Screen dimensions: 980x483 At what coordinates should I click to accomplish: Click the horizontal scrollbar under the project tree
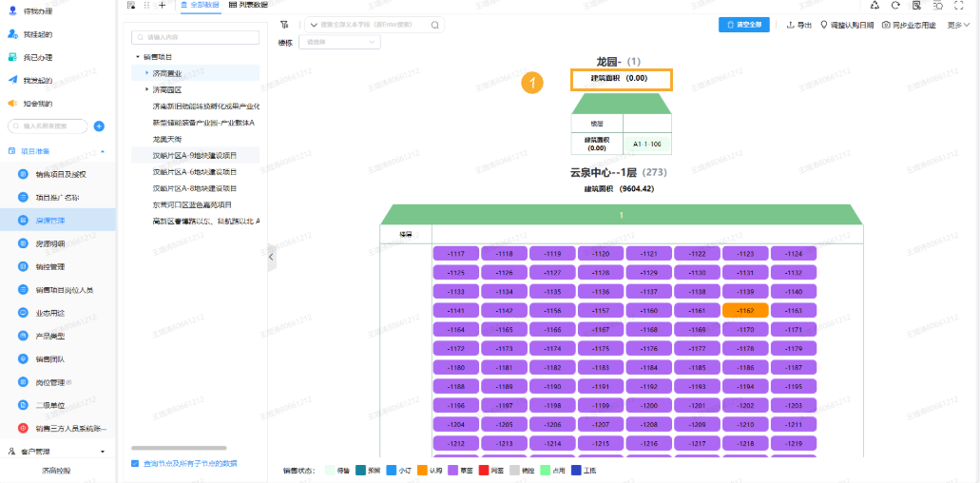click(179, 448)
